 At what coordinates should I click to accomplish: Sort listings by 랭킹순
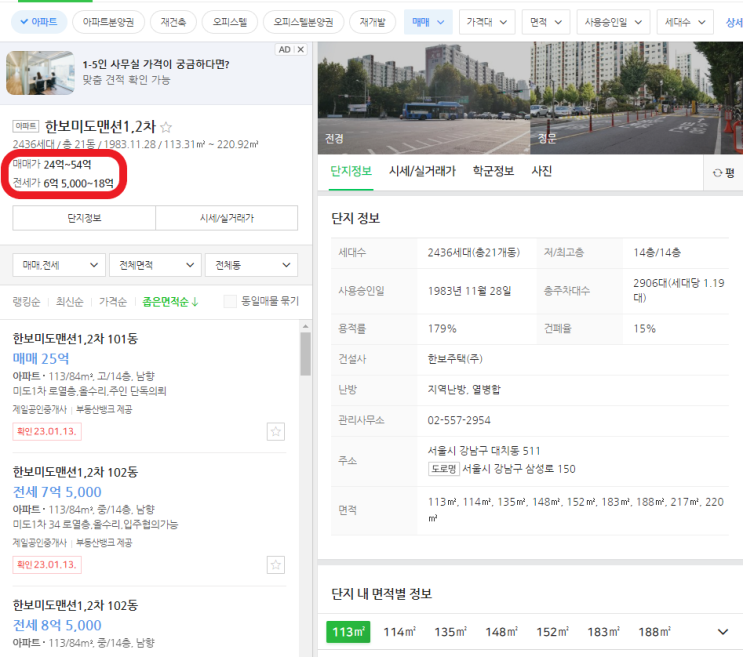(x=27, y=302)
